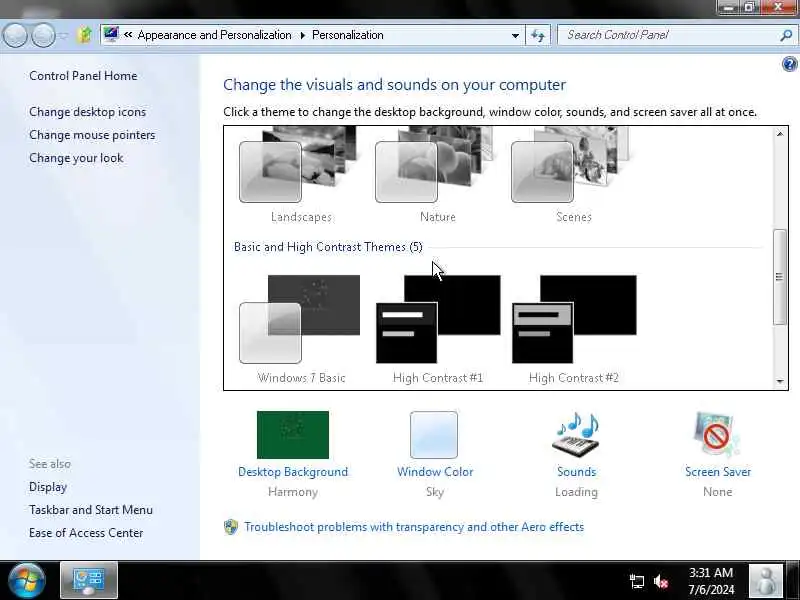
Task: Apply the High Contrast #2 theme
Action: [x=574, y=329]
